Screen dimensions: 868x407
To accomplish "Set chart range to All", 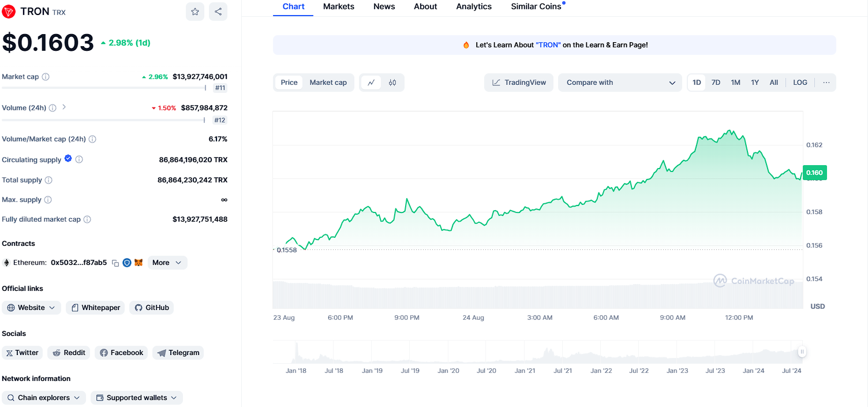I will click(774, 83).
